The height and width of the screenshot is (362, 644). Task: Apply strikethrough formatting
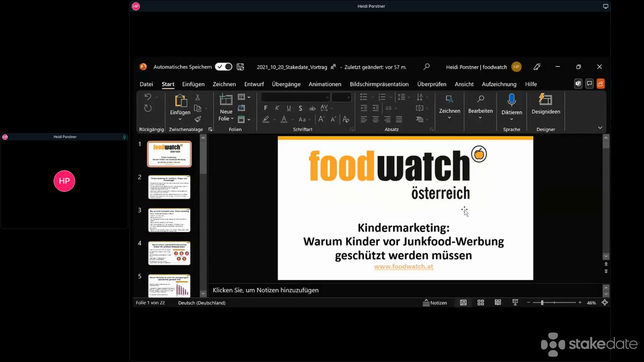pos(312,108)
